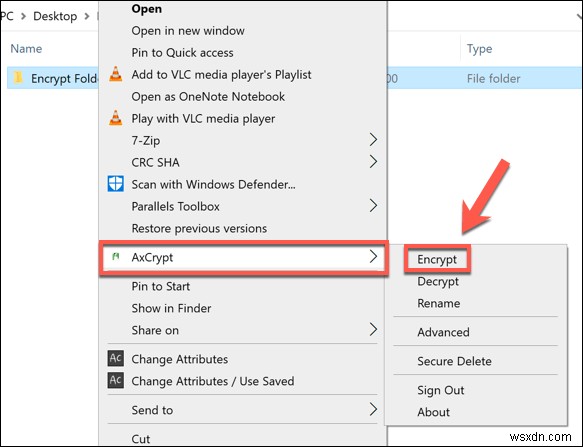Click the Windows Defender shield icon
The image size is (583, 447).
116,184
